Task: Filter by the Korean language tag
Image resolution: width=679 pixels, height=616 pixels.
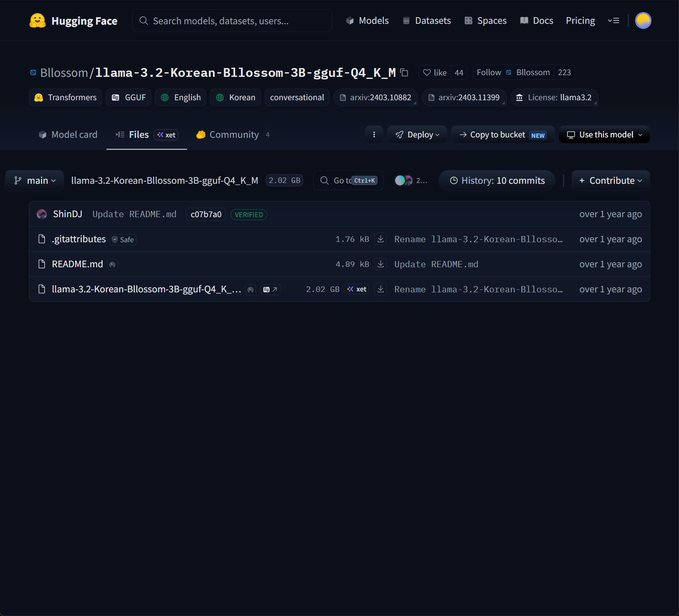Action: [x=236, y=97]
